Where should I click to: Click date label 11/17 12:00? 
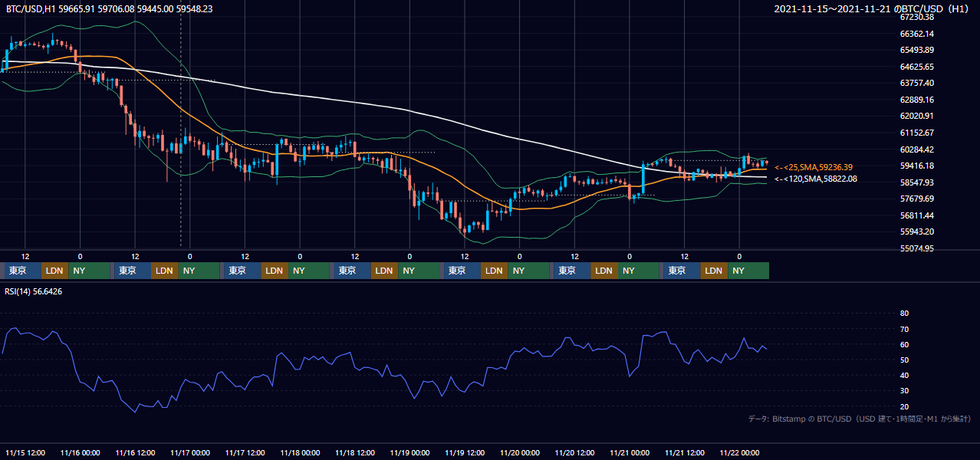[245, 452]
